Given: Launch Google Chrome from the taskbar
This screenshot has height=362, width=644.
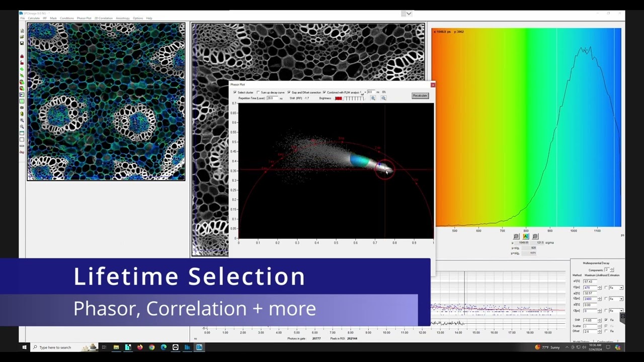Looking at the screenshot, I should (152, 347).
